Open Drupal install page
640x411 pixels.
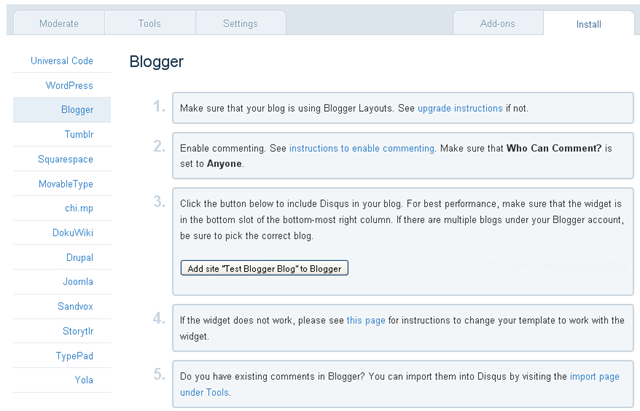click(80, 258)
